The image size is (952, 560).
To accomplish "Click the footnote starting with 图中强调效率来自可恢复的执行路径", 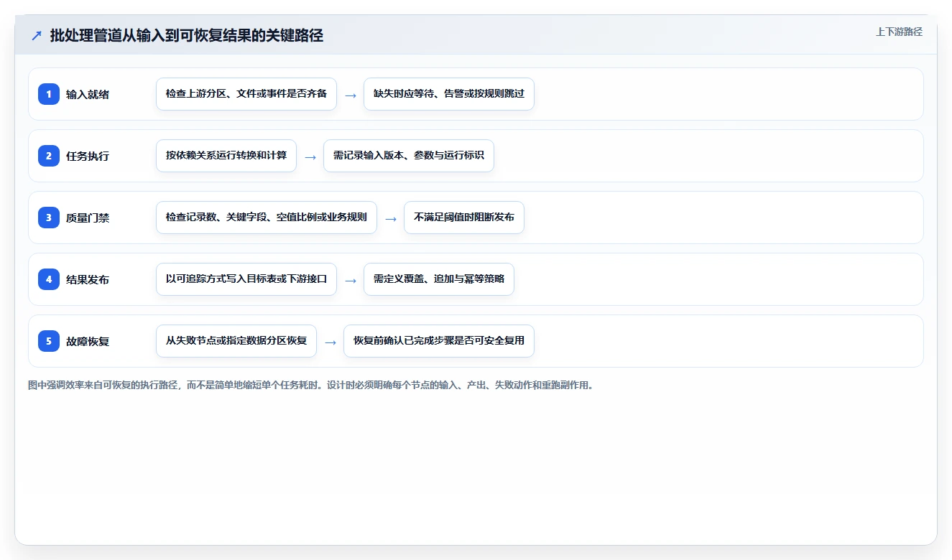I will click(x=311, y=386).
